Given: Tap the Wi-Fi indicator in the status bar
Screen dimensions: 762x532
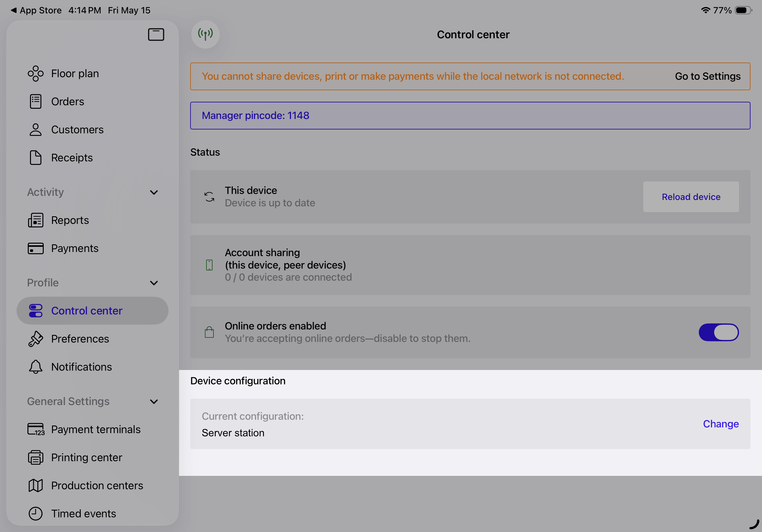Looking at the screenshot, I should coord(706,10).
